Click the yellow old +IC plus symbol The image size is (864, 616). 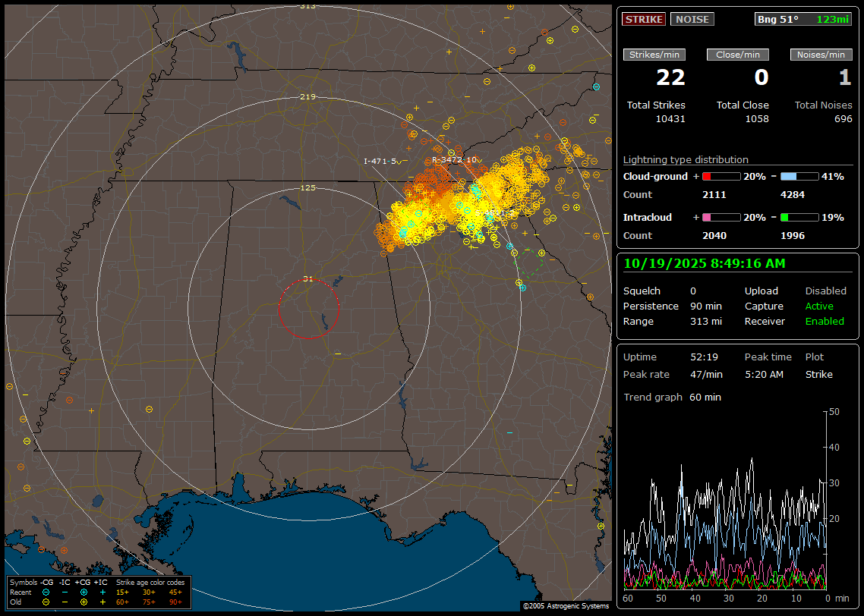[x=102, y=602]
